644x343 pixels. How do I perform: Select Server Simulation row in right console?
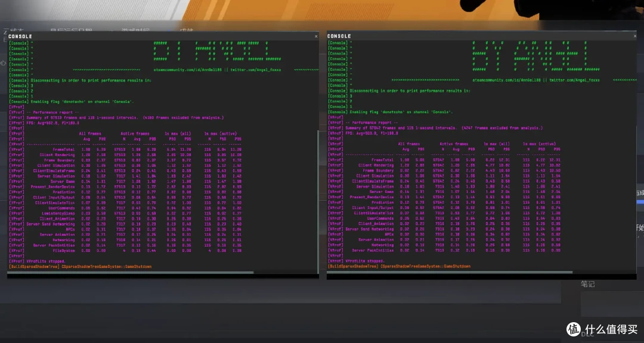pyautogui.click(x=444, y=186)
